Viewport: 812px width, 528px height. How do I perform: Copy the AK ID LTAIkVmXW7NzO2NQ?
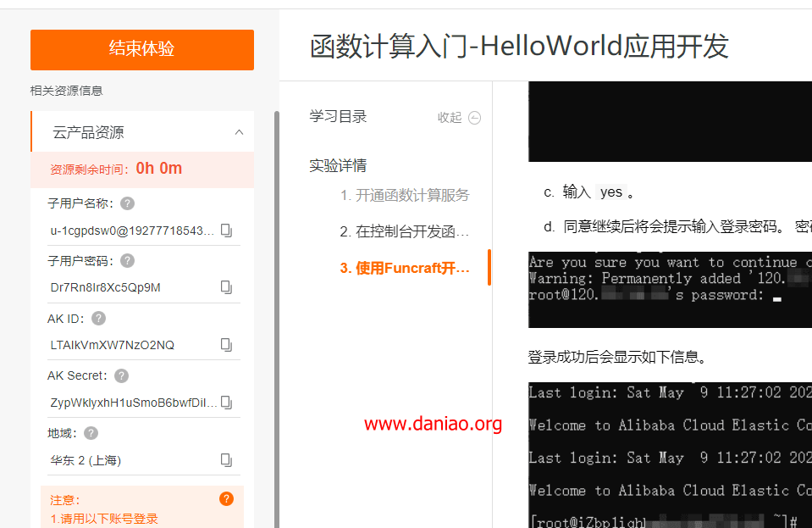point(226,345)
